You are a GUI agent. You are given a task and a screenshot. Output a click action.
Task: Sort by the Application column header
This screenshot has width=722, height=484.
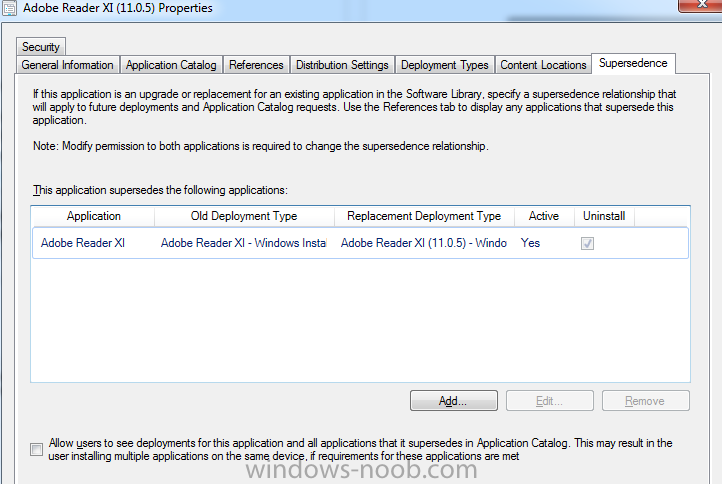coord(93,216)
